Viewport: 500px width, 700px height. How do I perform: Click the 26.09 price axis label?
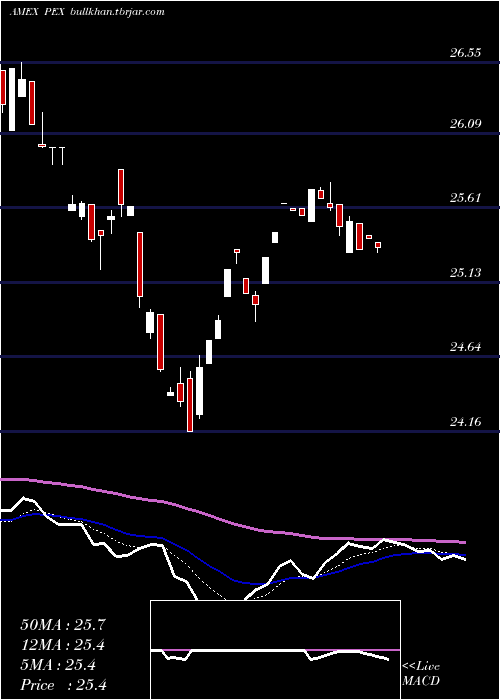pos(465,124)
